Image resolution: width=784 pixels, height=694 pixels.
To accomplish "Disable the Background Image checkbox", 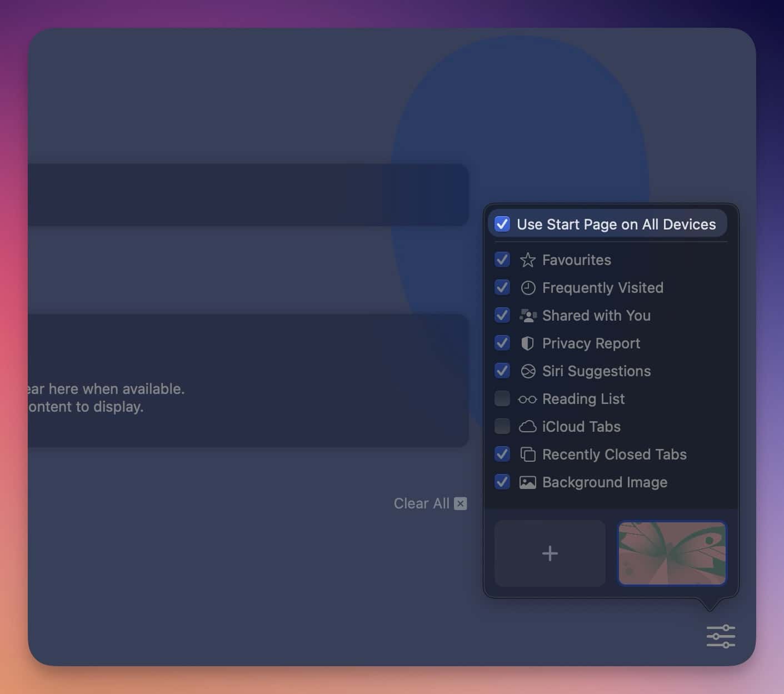I will click(502, 482).
